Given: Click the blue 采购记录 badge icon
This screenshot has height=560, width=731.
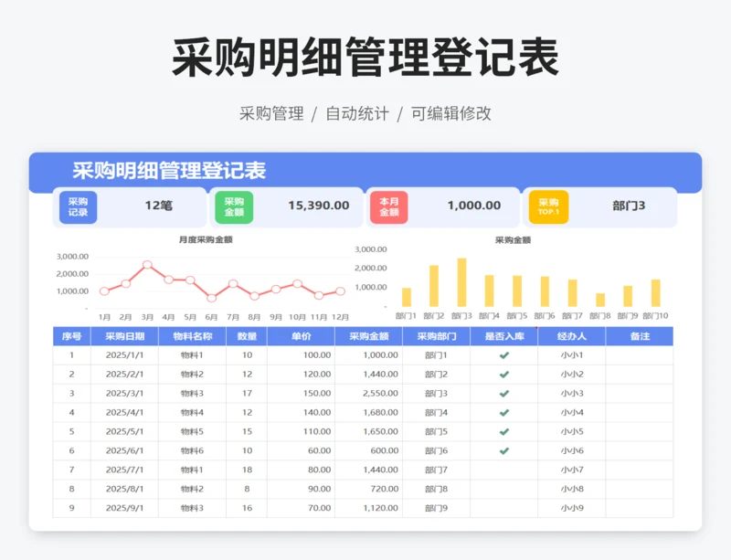Looking at the screenshot, I should point(78,207).
